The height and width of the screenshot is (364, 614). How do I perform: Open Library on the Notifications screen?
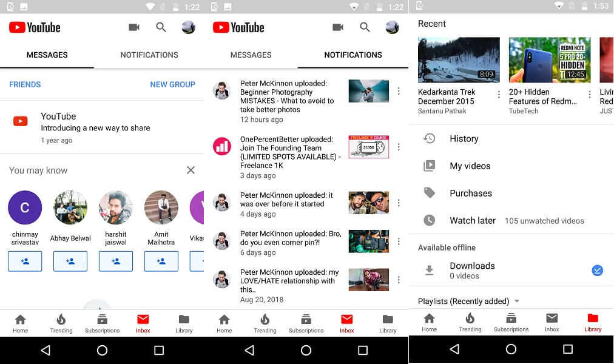388,324
